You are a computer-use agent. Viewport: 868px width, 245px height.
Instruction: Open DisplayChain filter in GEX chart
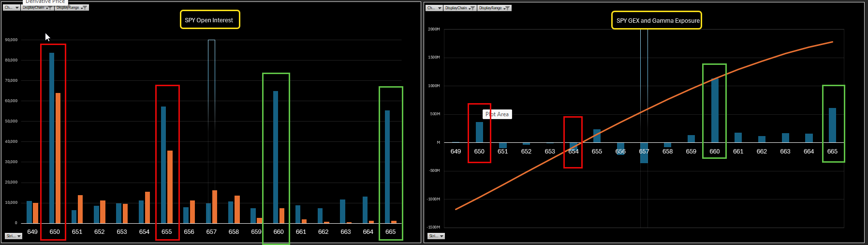[460, 8]
